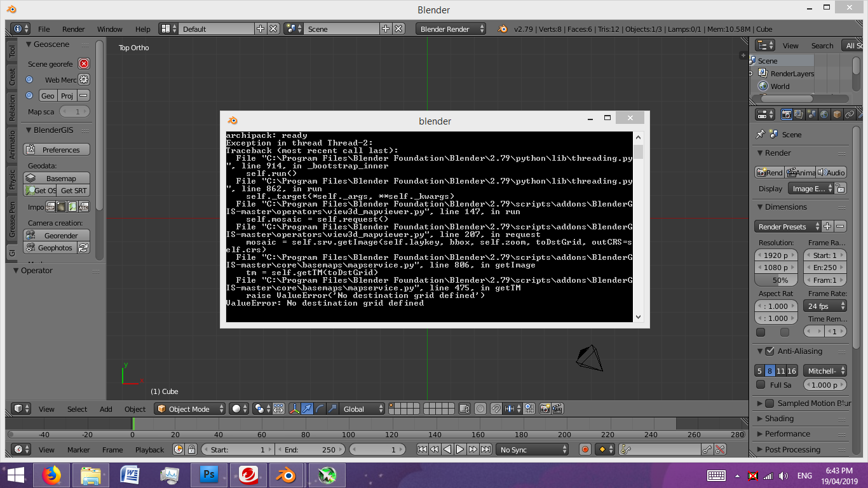The image size is (868, 488).
Task: Click the Get SRTM elevation icon
Action: [74, 191]
